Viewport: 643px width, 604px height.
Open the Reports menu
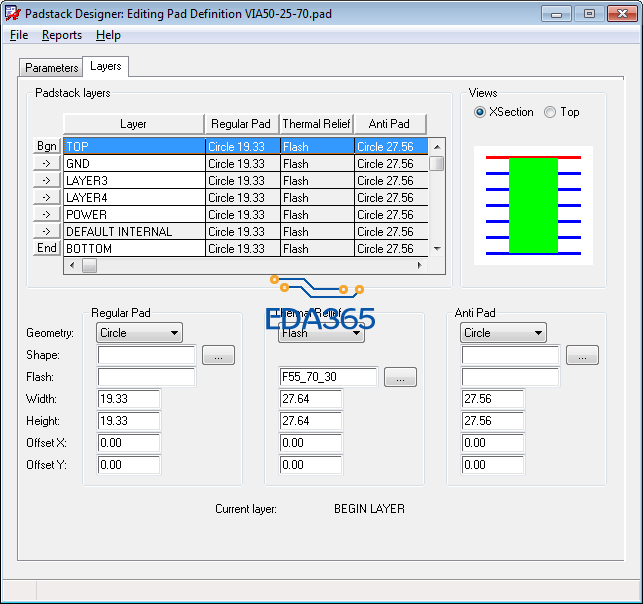point(62,35)
